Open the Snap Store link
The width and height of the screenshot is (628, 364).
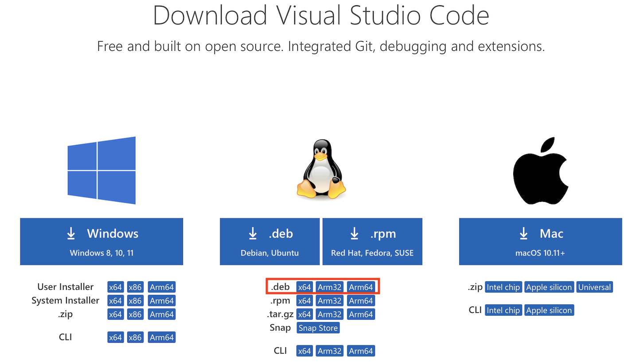pyautogui.click(x=318, y=328)
